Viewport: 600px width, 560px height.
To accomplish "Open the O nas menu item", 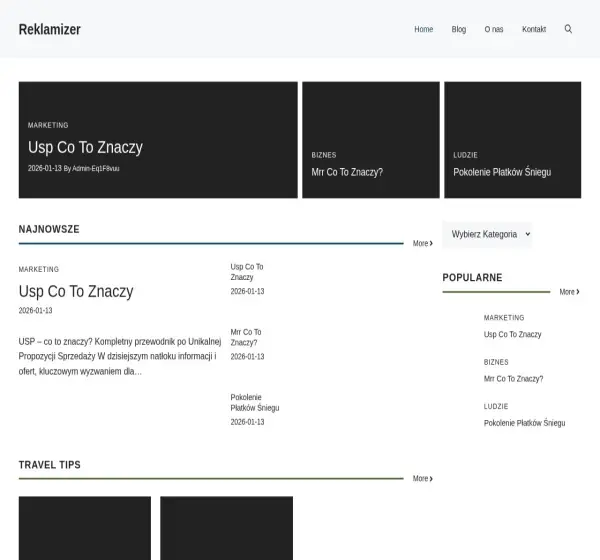I will [494, 29].
